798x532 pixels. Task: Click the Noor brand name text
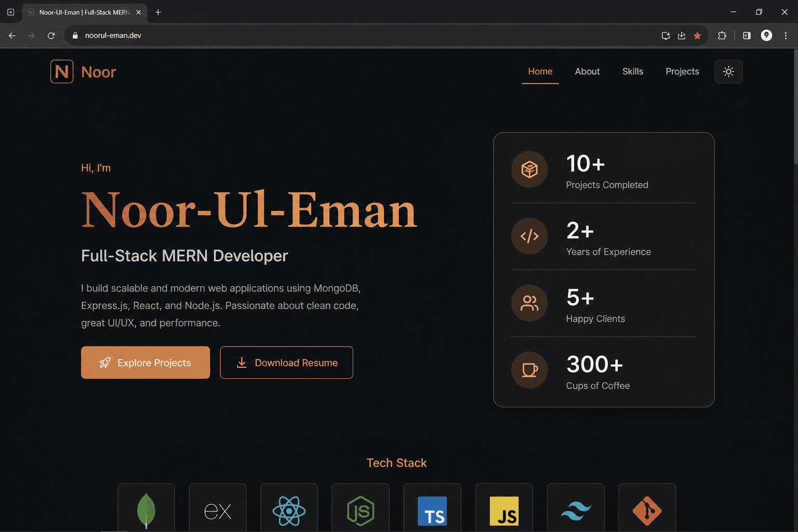[x=99, y=72]
